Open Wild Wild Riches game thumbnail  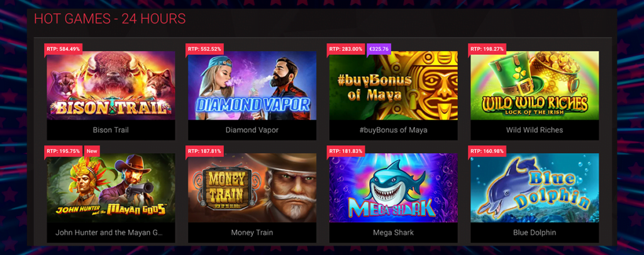coord(535,86)
